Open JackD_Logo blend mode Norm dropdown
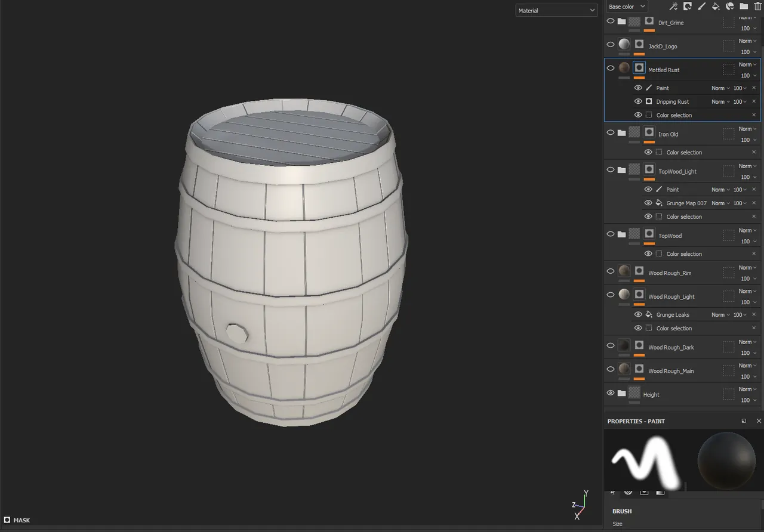Screen dimensions: 764x532 click(x=747, y=41)
